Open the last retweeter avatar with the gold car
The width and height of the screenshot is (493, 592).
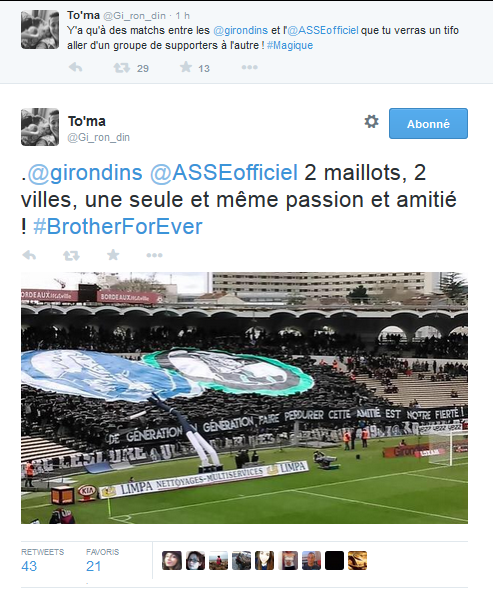(357, 560)
